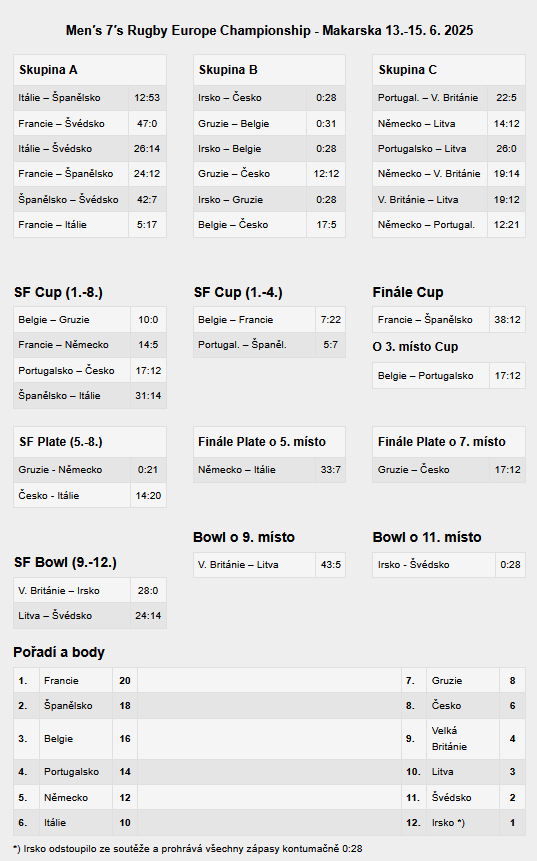Image resolution: width=537 pixels, height=861 pixels.
Task: Select the Irsko - Švédsko Bowl match row
Action: click(x=449, y=564)
